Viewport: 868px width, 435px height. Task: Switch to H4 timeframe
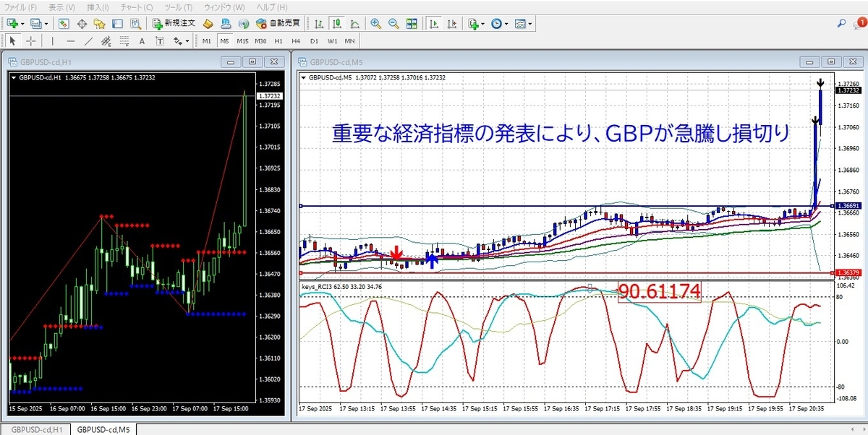pyautogui.click(x=296, y=41)
